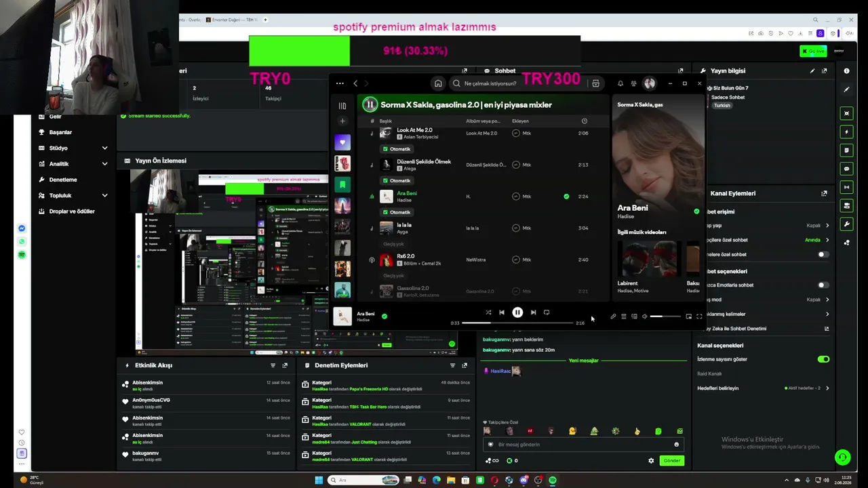868x488 pixels.
Task: Open the Spotify queue
Action: (x=624, y=317)
